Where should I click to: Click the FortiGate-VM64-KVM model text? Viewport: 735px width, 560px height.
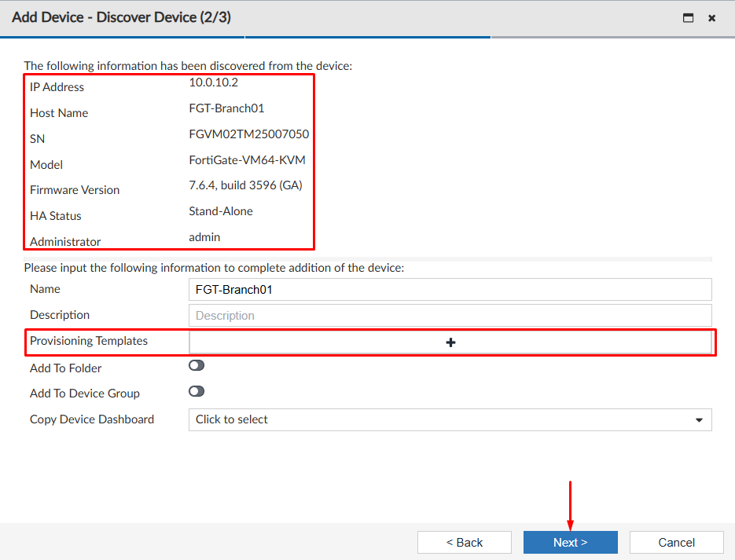(246, 165)
